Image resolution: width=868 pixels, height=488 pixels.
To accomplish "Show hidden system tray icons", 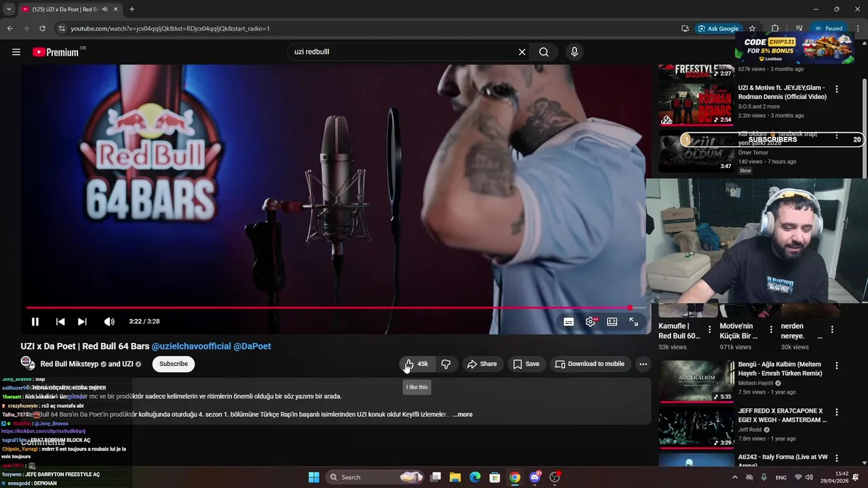I will 734,477.
